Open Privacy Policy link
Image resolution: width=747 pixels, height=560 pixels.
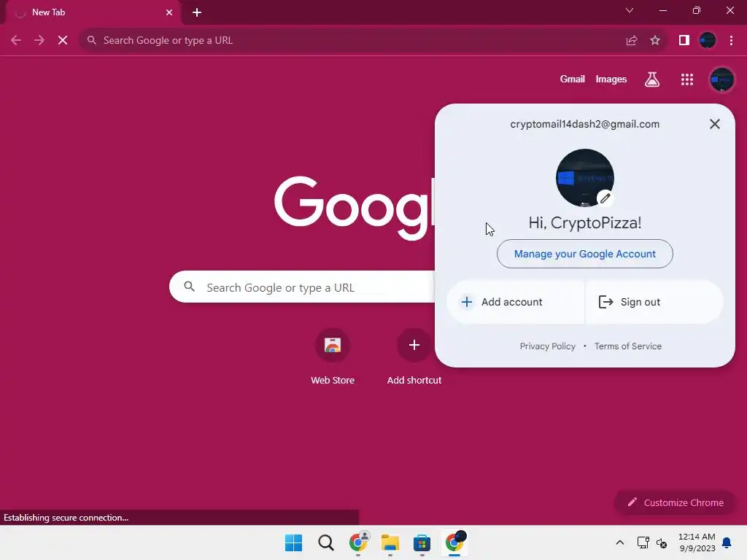coord(547,346)
